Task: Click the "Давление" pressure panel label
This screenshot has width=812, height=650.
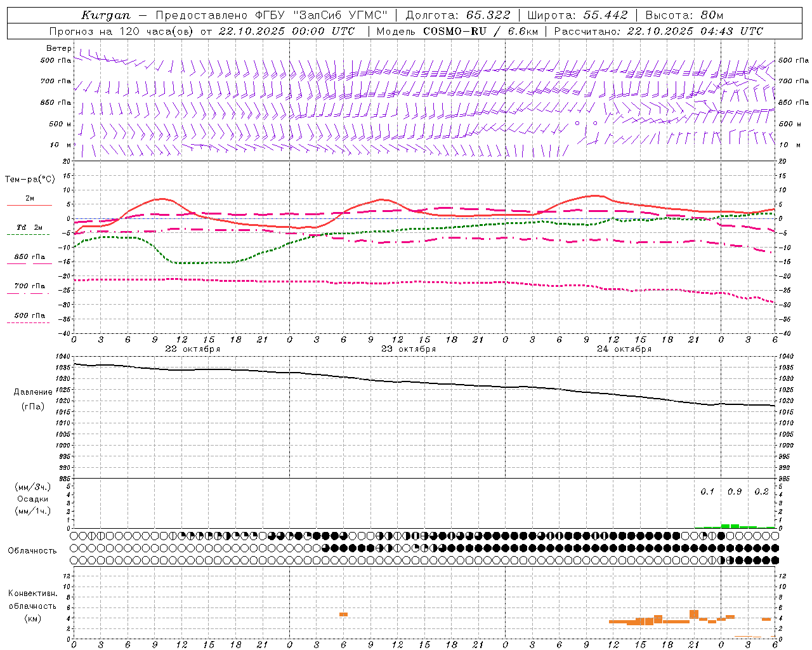Action: (x=33, y=392)
